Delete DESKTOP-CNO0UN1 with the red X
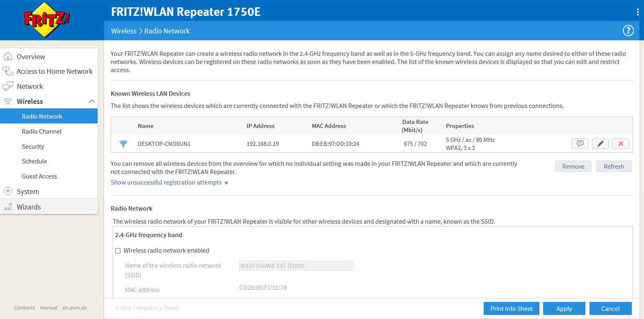 [621, 143]
